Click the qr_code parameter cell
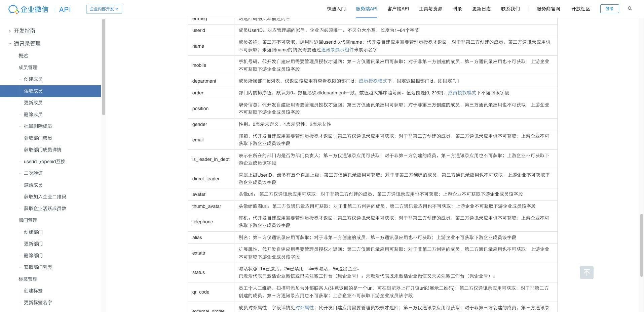Screen dimensions: 644x312 tap(211, 292)
